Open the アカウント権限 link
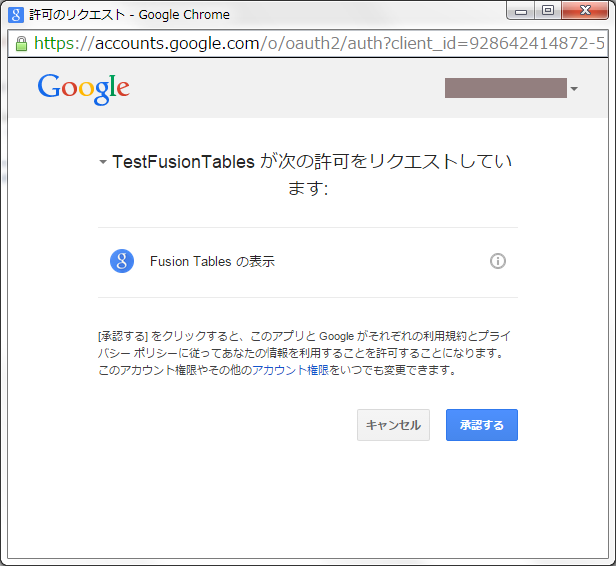Viewport: 616px width, 566px height. [290, 370]
